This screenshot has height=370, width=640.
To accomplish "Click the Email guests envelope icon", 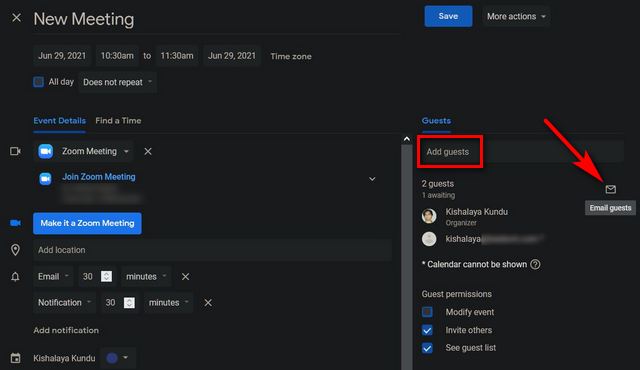I will (x=611, y=189).
